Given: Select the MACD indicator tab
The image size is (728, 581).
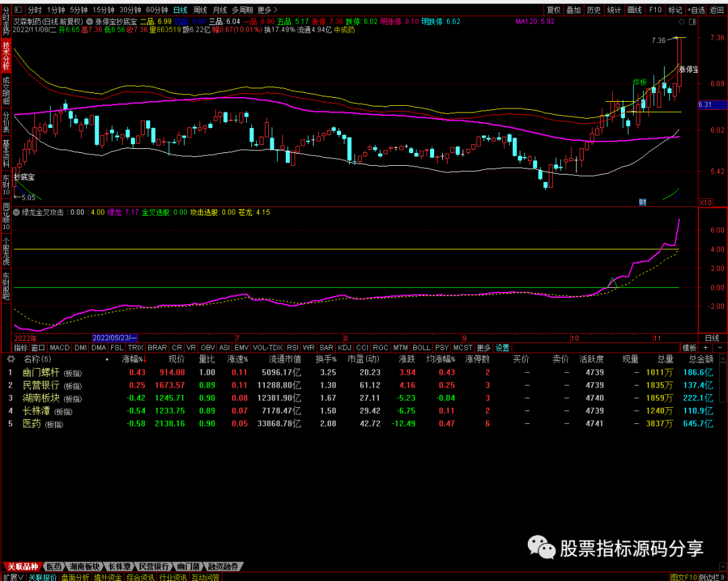Looking at the screenshot, I should coord(59,347).
